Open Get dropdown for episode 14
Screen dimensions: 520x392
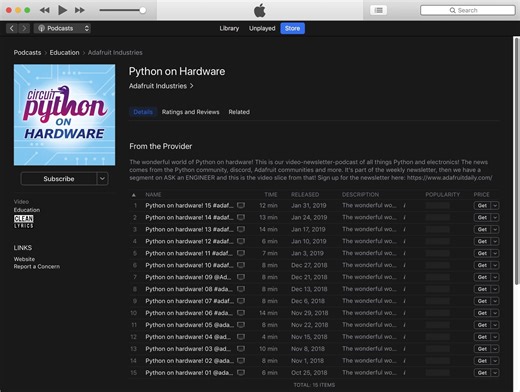point(495,218)
